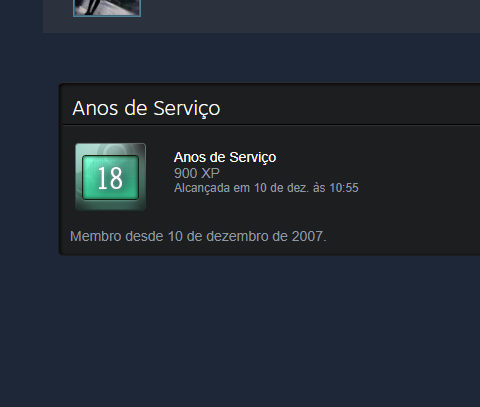Click navy gap between profile panel and card
Screen dimensions: 480x407
(x=260, y=57)
